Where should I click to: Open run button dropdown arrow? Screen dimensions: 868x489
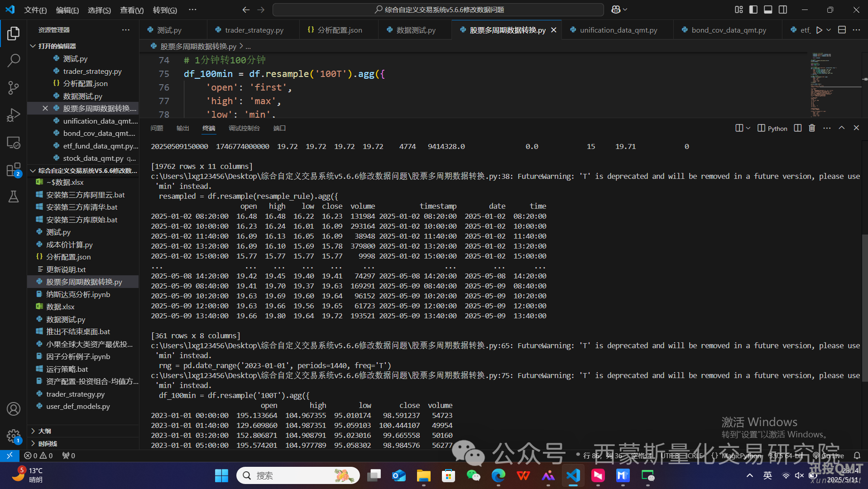829,30
